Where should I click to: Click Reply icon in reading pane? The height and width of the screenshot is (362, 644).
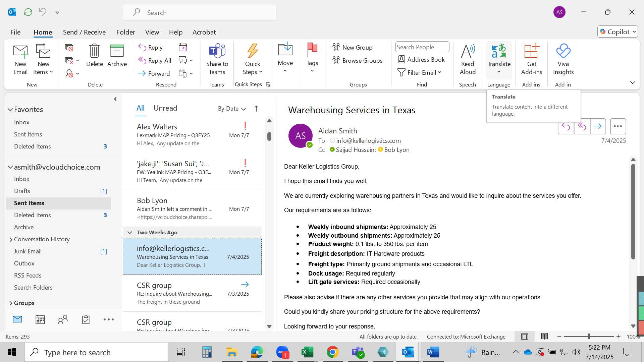[566, 126]
